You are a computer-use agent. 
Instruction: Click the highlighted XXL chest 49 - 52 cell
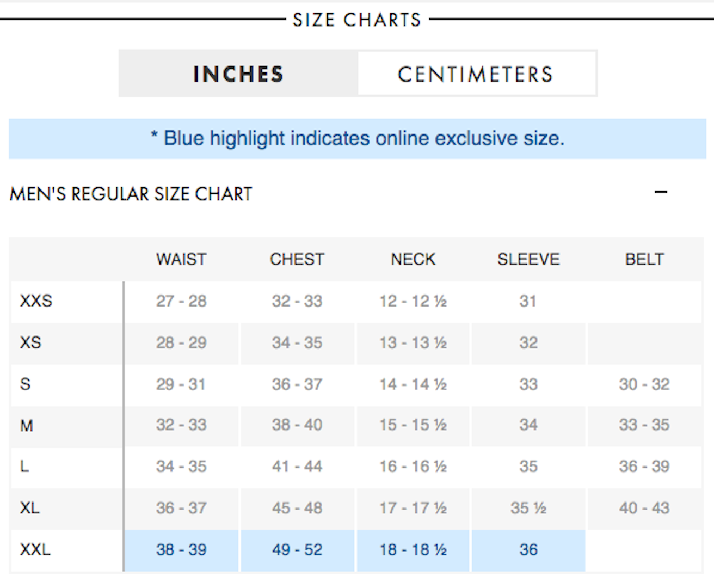(x=297, y=550)
